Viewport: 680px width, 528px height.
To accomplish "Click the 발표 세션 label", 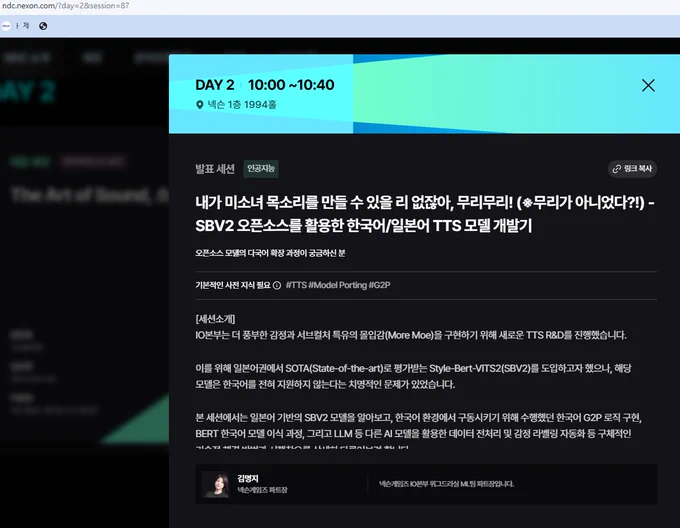I will pyautogui.click(x=215, y=169).
